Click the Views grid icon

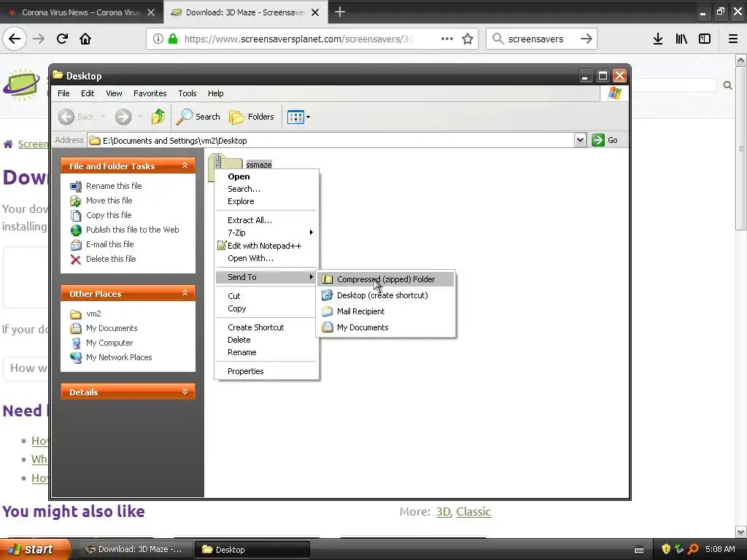point(295,117)
